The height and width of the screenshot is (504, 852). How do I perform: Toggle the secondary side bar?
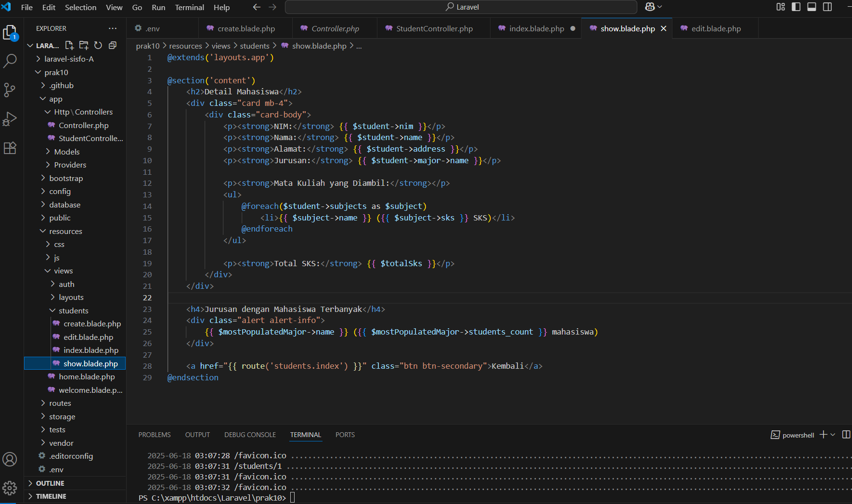pos(827,7)
